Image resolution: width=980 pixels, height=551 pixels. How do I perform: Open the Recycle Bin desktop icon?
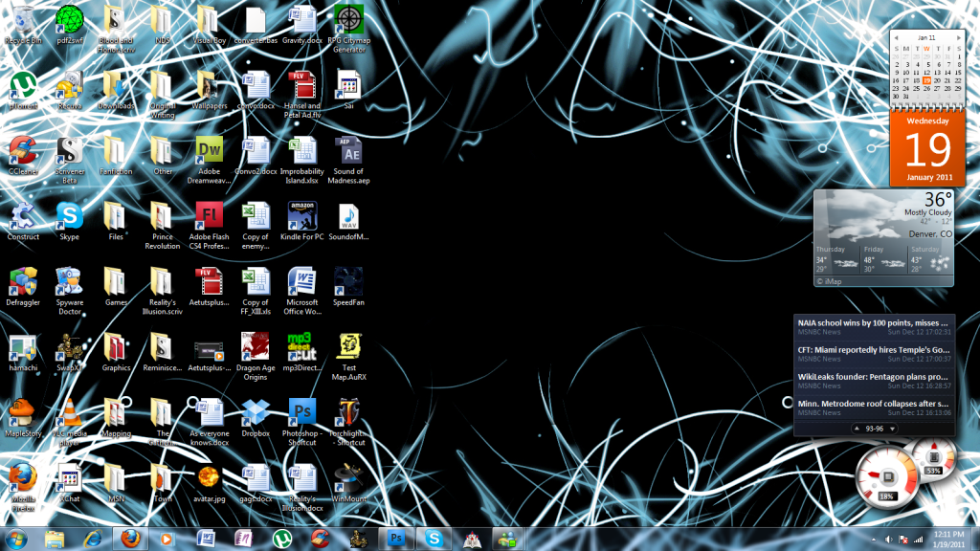[x=21, y=24]
